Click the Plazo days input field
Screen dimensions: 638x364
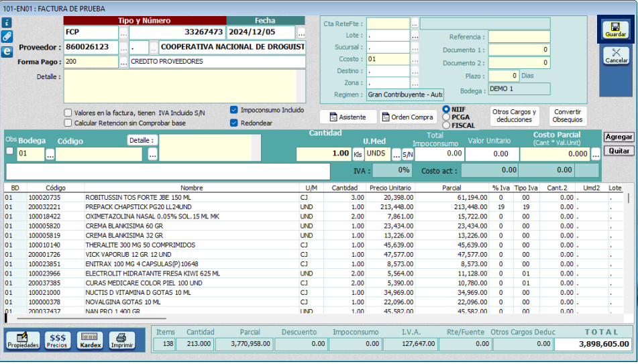tap(504, 76)
